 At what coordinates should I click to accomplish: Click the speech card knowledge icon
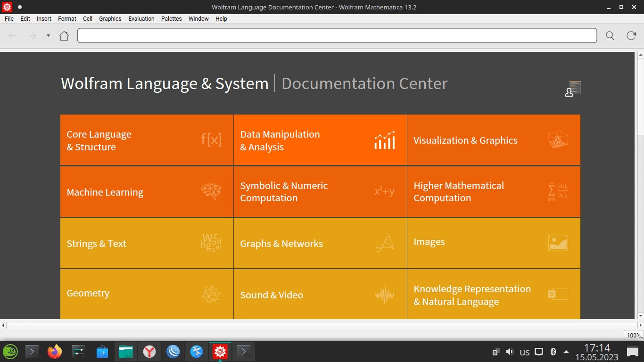coord(558,294)
